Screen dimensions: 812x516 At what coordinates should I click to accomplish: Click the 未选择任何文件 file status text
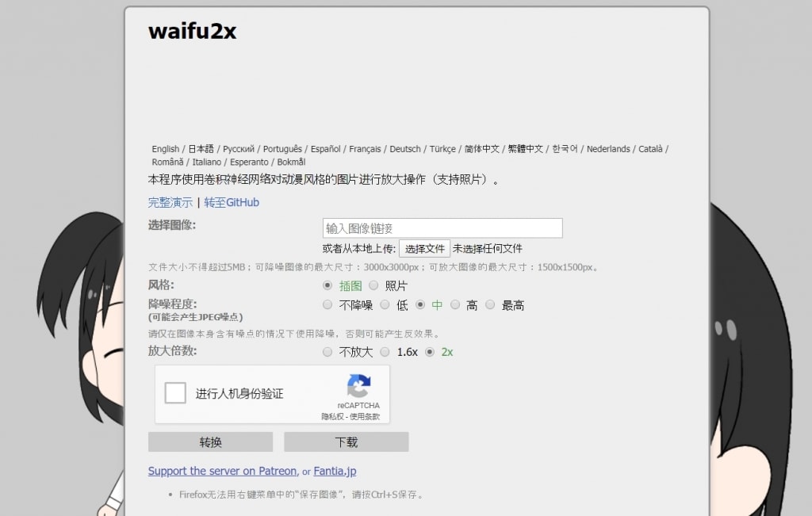488,249
